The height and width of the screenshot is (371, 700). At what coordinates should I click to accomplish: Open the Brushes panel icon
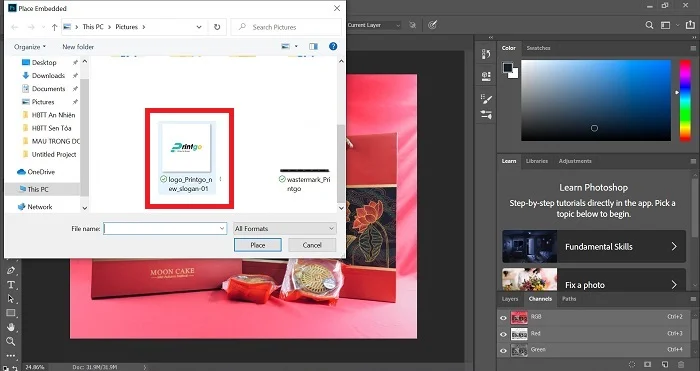click(486, 115)
